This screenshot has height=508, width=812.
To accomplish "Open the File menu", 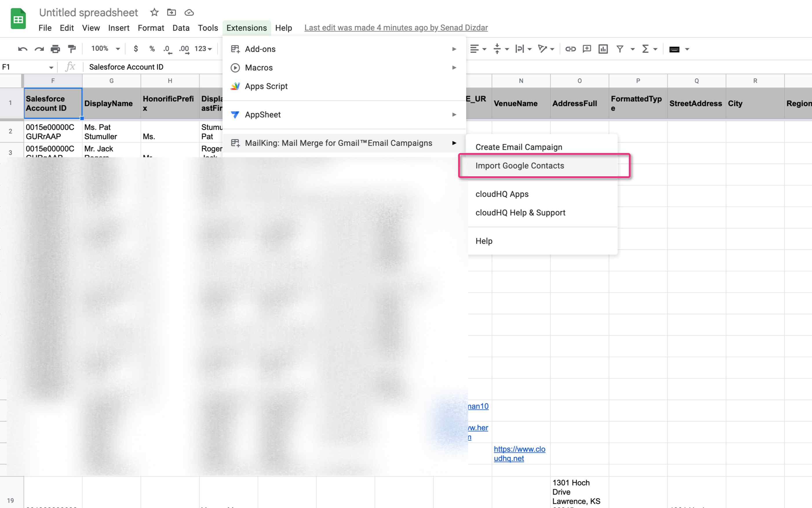I will point(45,28).
